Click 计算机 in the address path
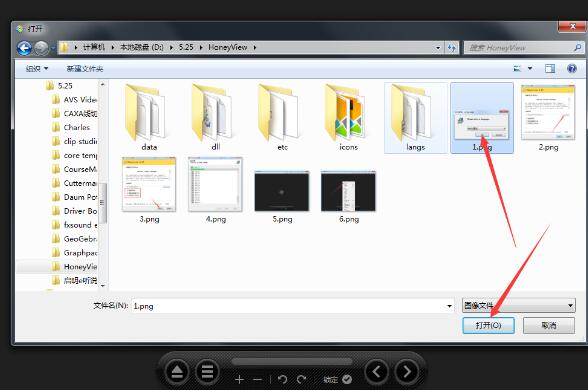 point(94,47)
